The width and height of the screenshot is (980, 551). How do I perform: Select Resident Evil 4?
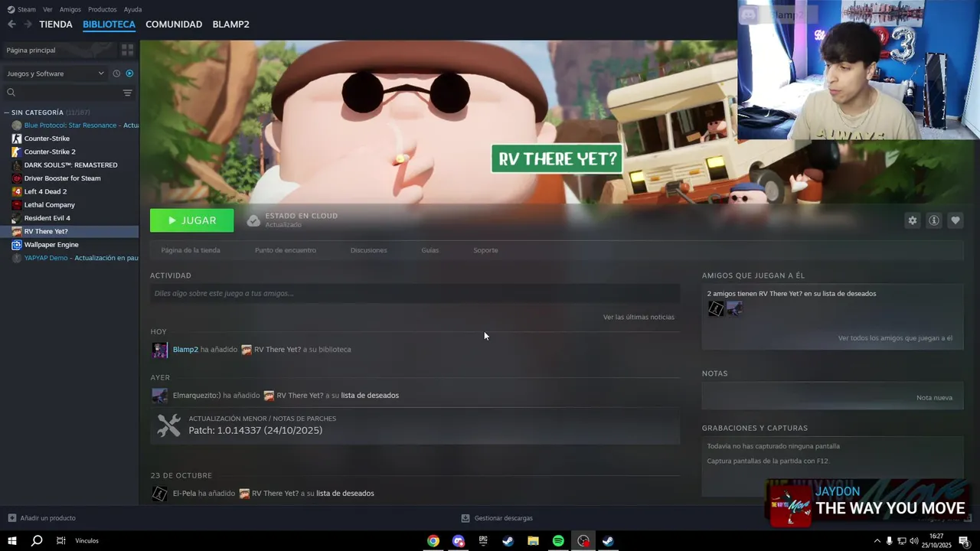pyautogui.click(x=47, y=218)
